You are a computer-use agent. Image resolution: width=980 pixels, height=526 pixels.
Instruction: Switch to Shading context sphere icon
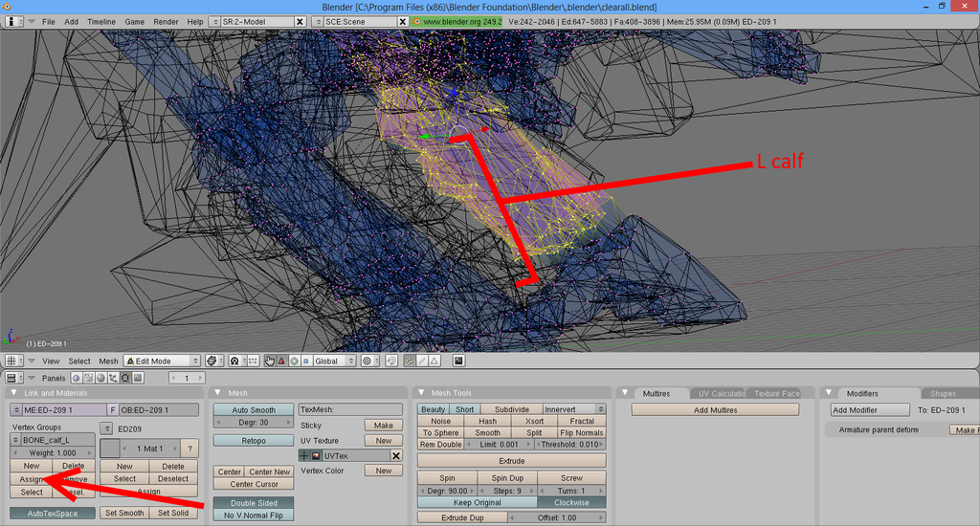[100, 378]
